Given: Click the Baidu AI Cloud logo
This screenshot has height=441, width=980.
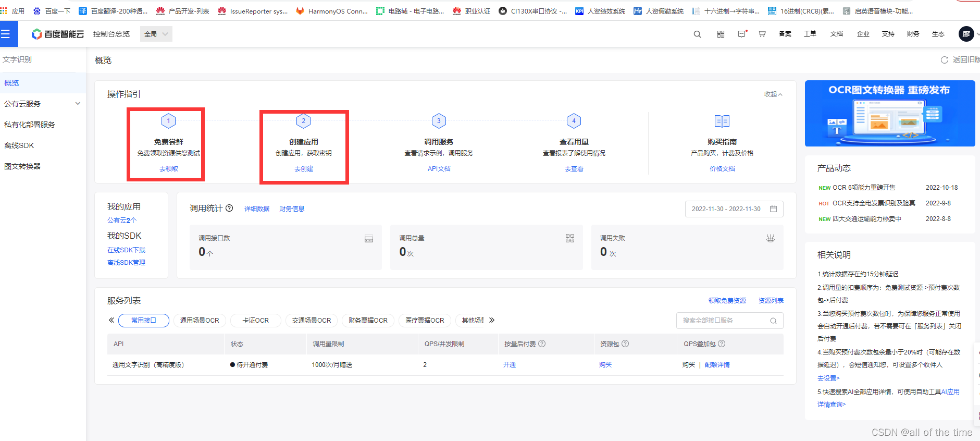Looking at the screenshot, I should 57,34.
